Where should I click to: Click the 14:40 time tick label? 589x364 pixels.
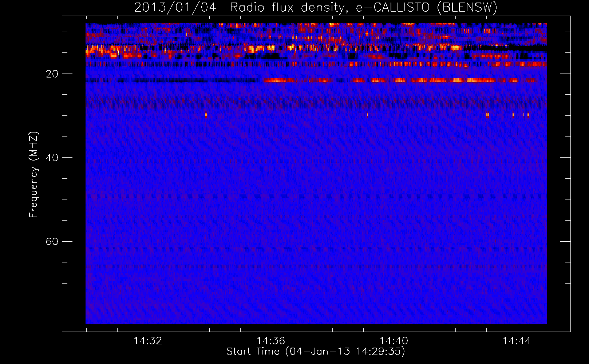[394, 341]
